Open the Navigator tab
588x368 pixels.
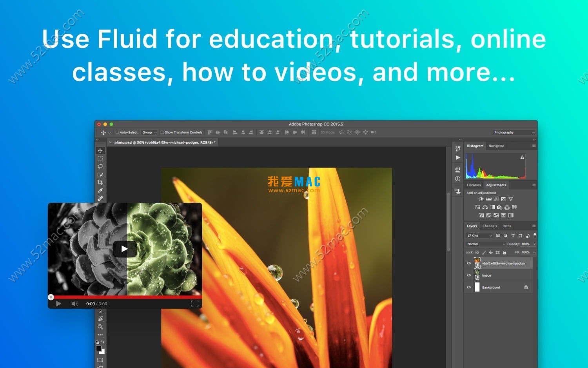(496, 146)
